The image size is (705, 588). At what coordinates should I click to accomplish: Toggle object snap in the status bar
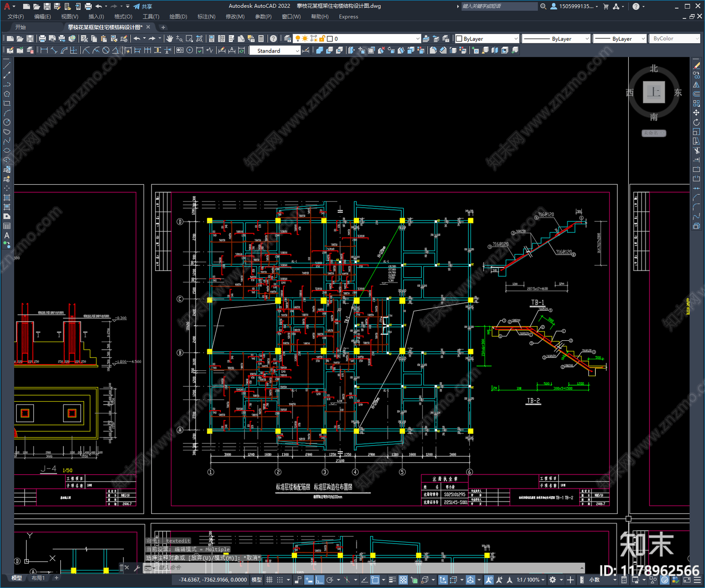[x=375, y=580]
